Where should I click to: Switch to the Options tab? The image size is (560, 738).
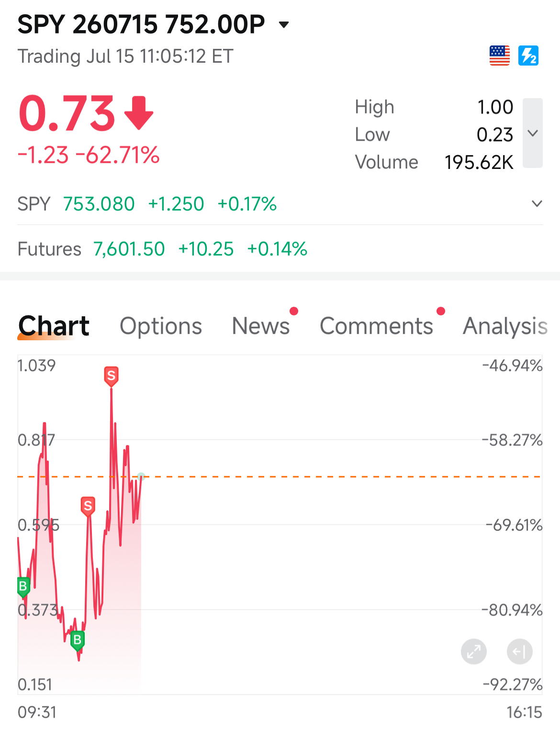tap(161, 326)
